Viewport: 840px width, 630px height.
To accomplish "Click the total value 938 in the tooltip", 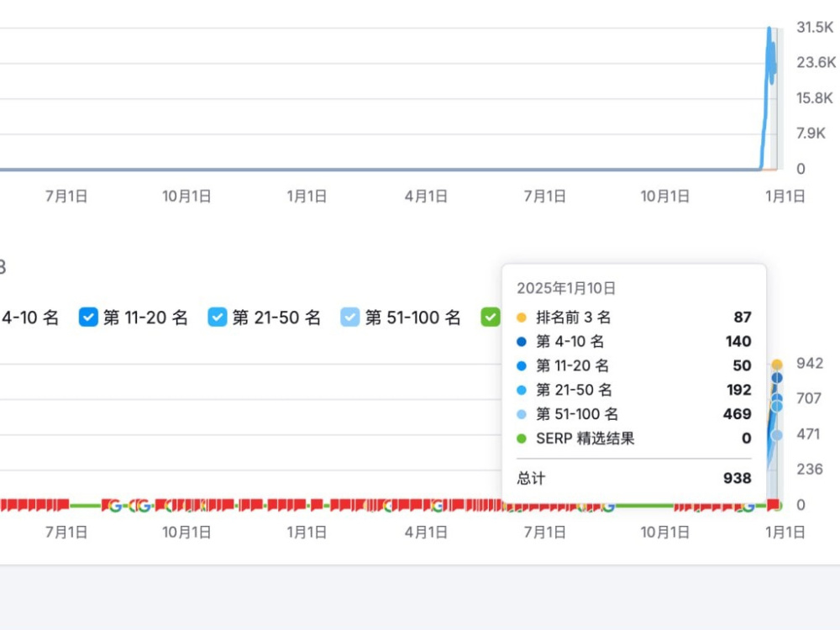I will [x=738, y=478].
